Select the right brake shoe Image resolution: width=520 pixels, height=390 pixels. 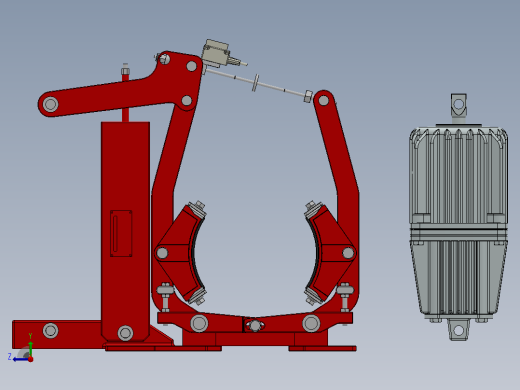pyautogui.click(x=330, y=253)
